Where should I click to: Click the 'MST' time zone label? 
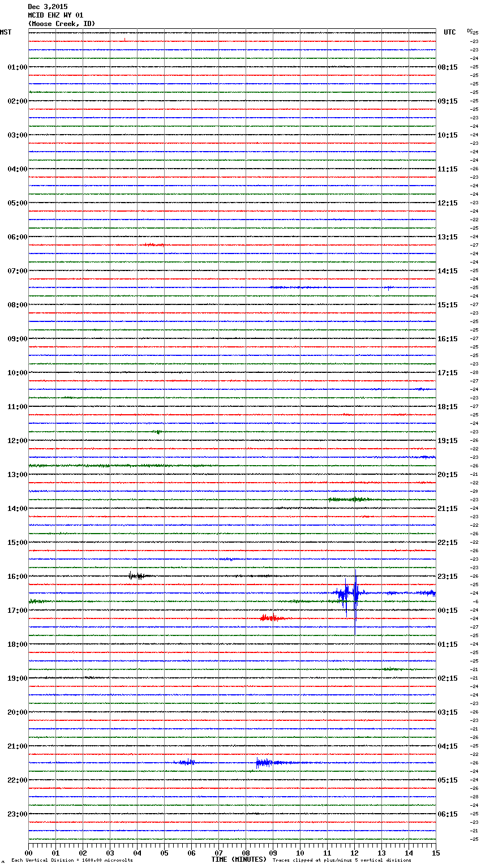[x=6, y=32]
